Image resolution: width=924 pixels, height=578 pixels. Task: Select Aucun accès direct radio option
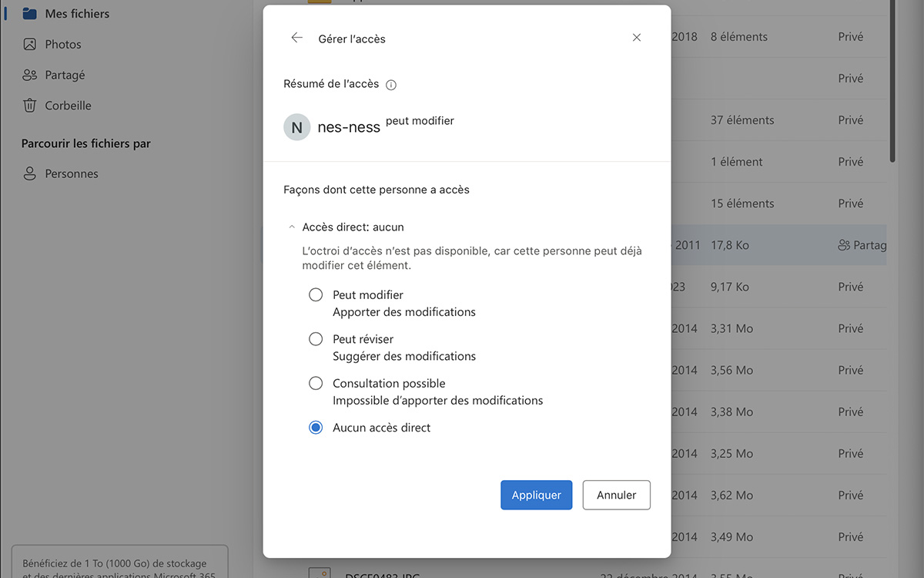coord(316,428)
